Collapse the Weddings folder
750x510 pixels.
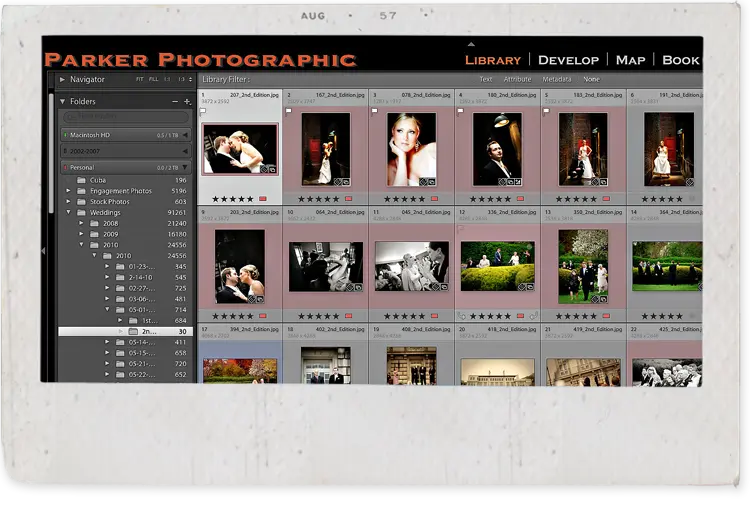tap(68, 212)
